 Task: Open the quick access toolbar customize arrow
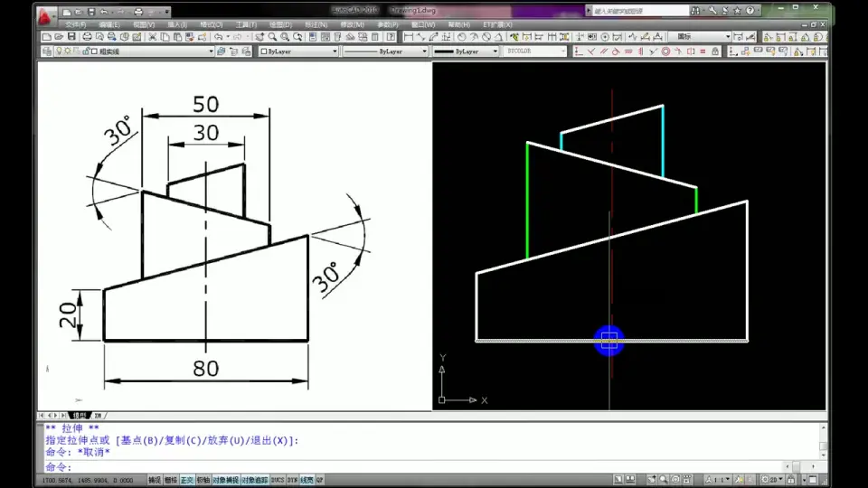(x=167, y=12)
